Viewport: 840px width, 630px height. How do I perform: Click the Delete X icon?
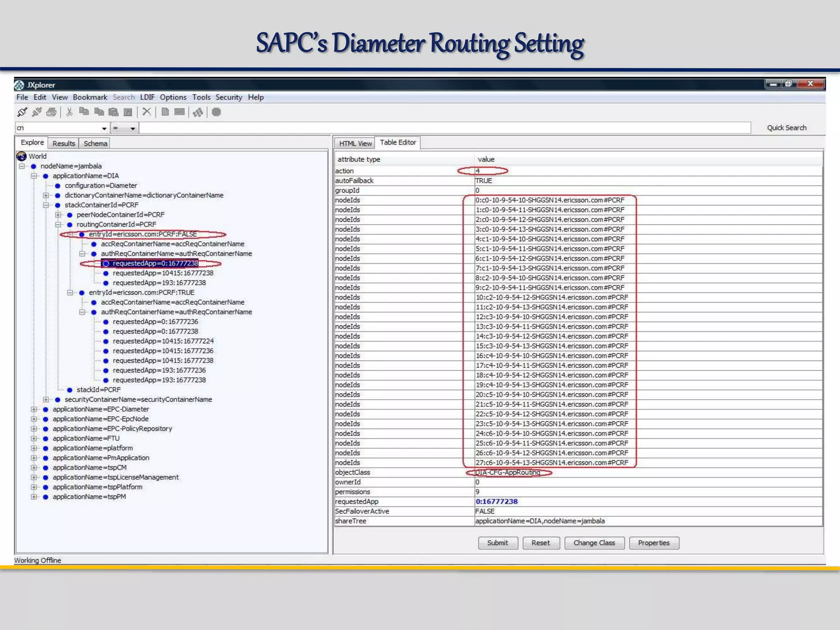[146, 112]
